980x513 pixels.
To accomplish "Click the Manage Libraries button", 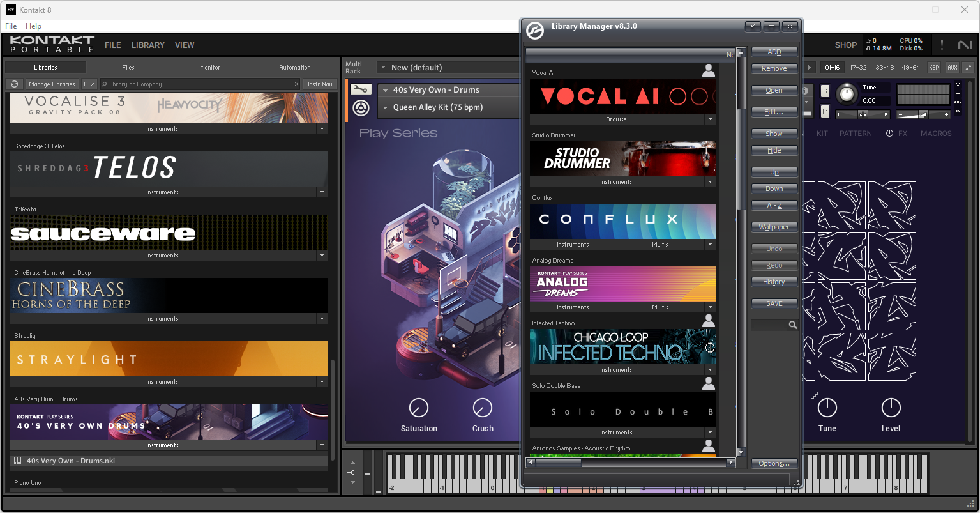I will (x=52, y=84).
